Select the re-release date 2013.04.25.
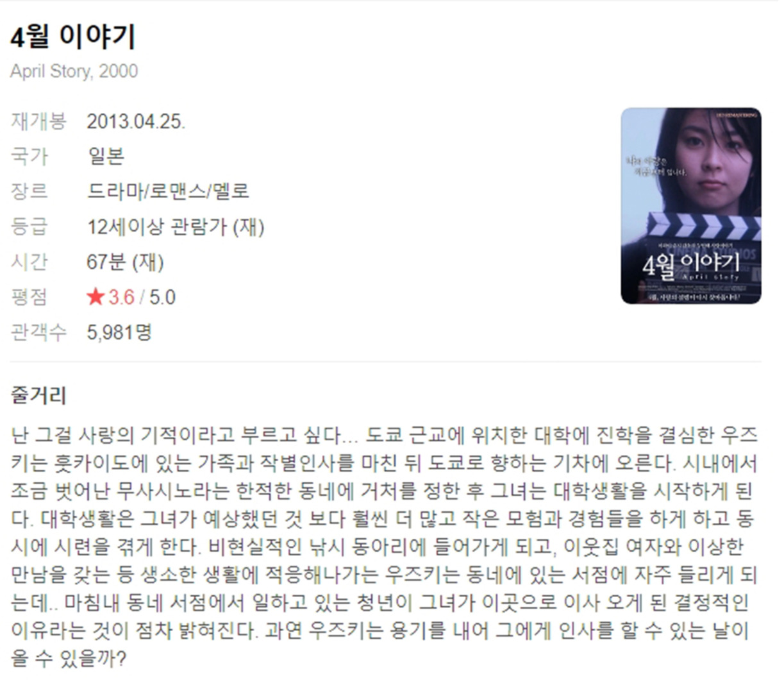Viewport: 784px width, 687px height. 136,122
